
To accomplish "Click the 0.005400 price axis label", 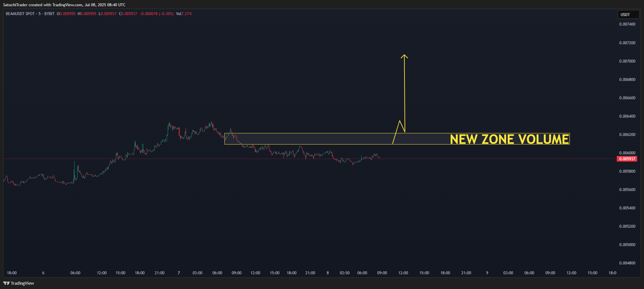I will (627, 208).
